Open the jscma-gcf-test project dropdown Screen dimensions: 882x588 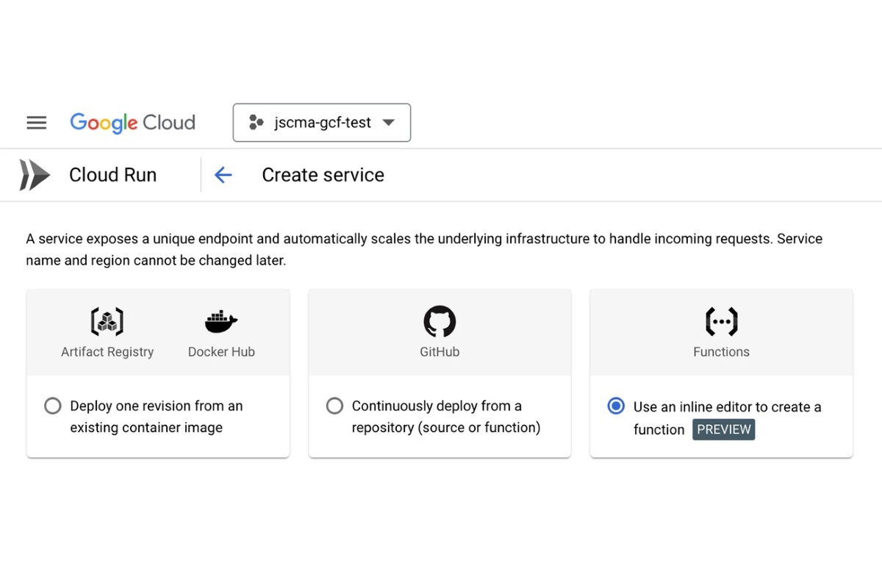pyautogui.click(x=321, y=123)
